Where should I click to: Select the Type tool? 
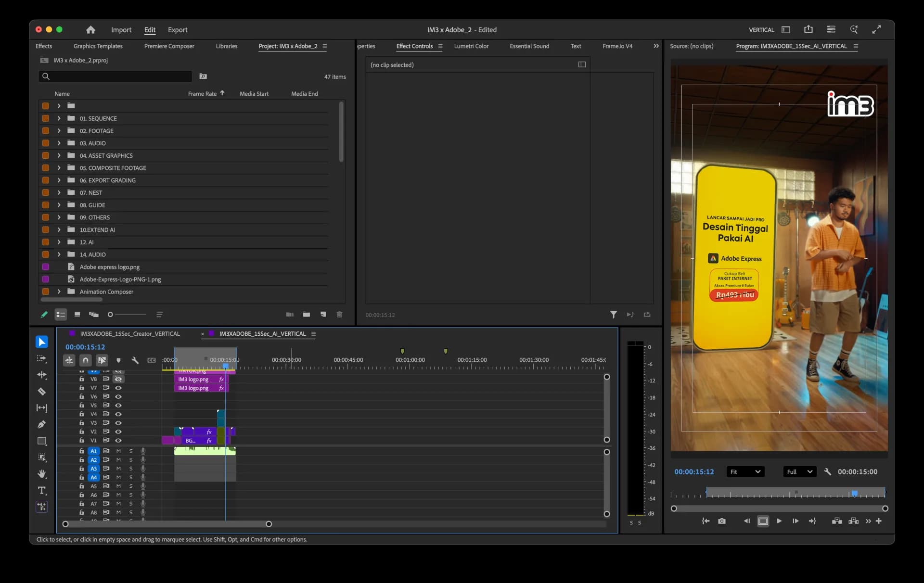coord(42,490)
